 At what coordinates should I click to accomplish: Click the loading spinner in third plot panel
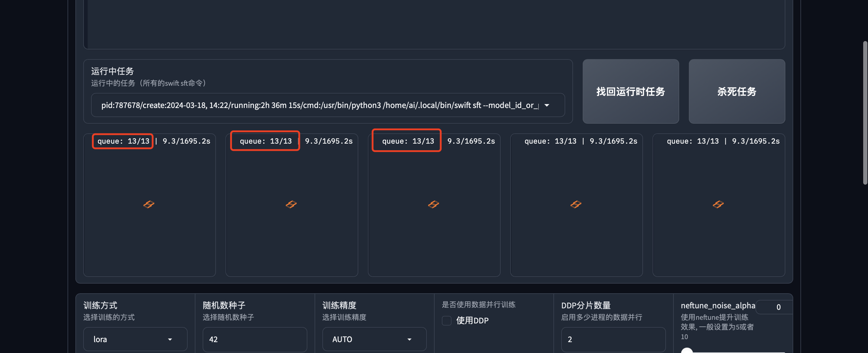(433, 204)
